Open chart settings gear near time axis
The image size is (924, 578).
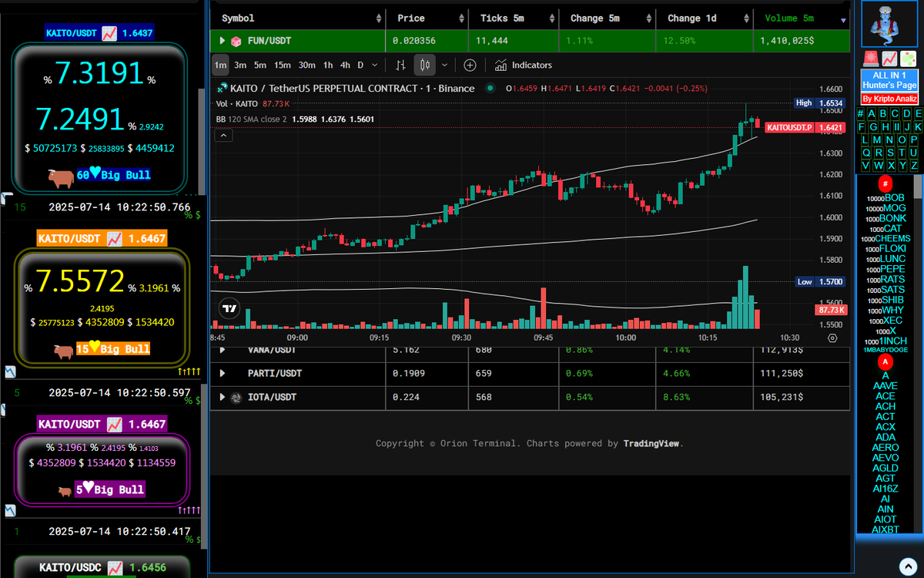pos(832,338)
